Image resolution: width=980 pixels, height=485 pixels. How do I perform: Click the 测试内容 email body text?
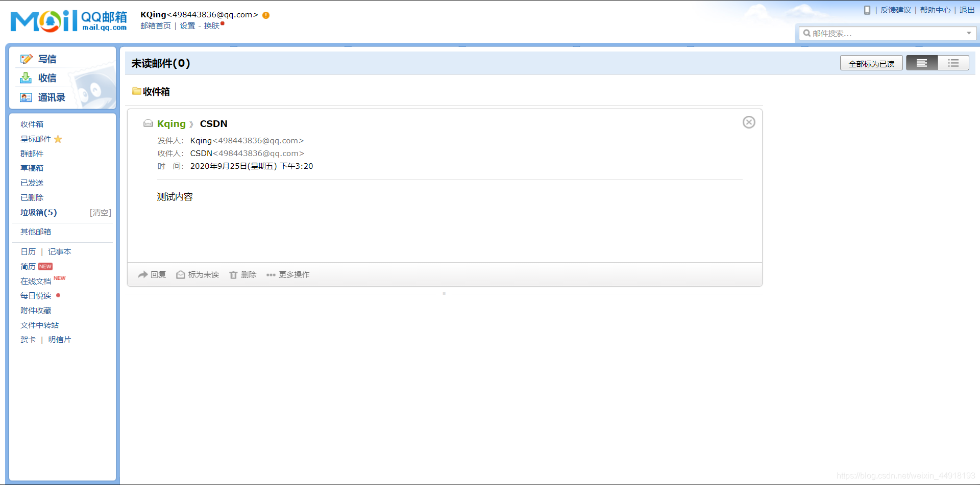(175, 197)
